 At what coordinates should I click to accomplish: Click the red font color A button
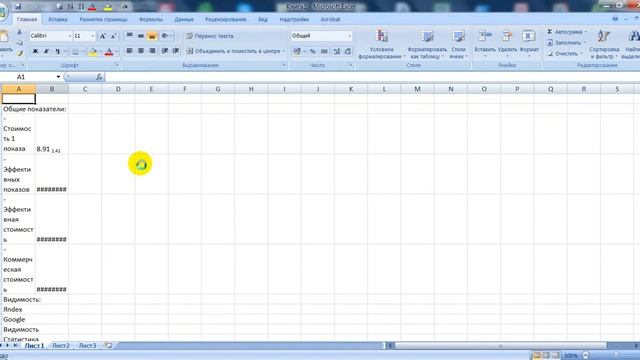click(109, 51)
